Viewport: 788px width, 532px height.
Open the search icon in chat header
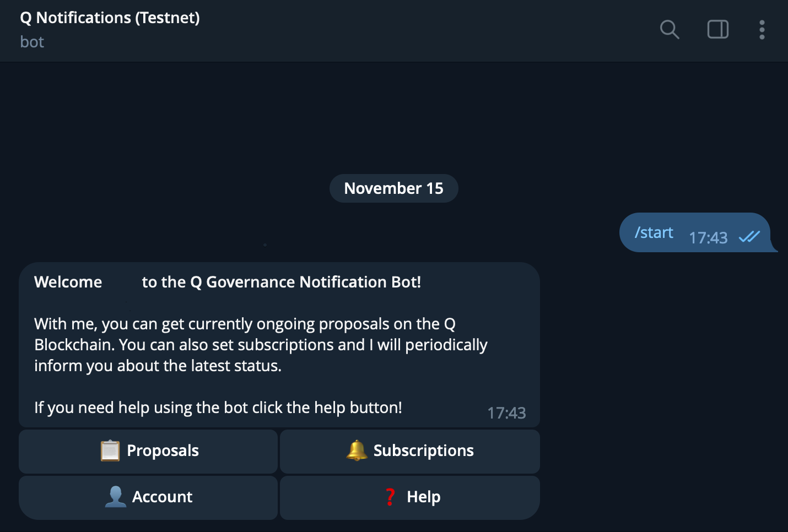coord(670,30)
